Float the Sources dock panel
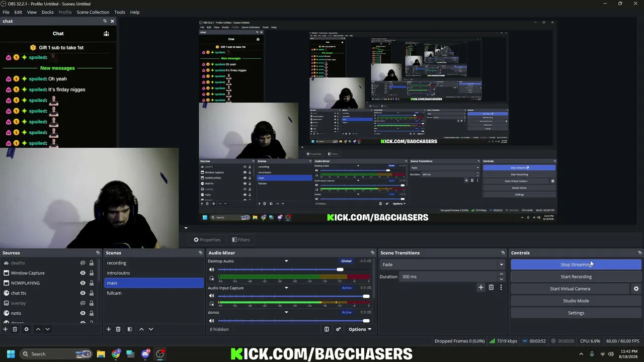 [x=98, y=253]
